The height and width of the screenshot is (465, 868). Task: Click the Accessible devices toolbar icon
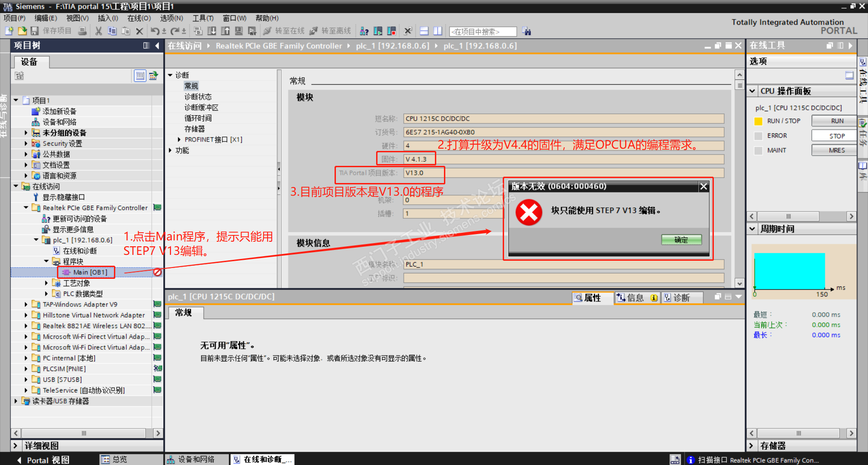[364, 31]
